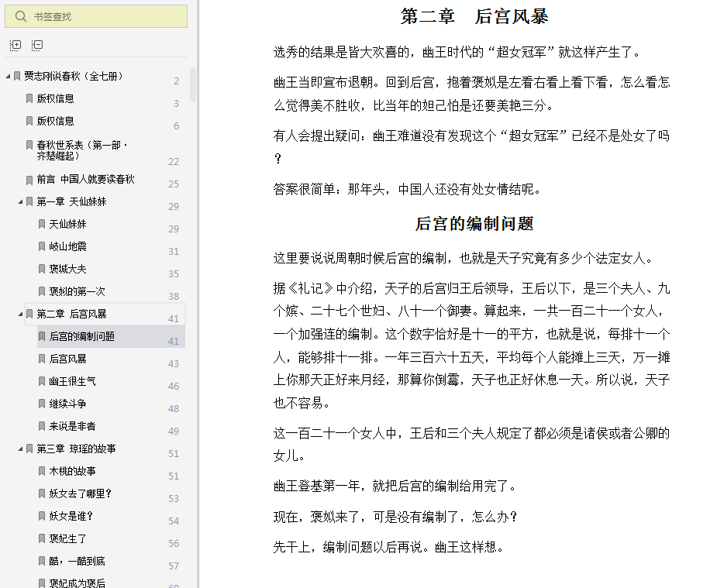
Task: Click page number 25 in bookmark list
Action: pos(174,184)
